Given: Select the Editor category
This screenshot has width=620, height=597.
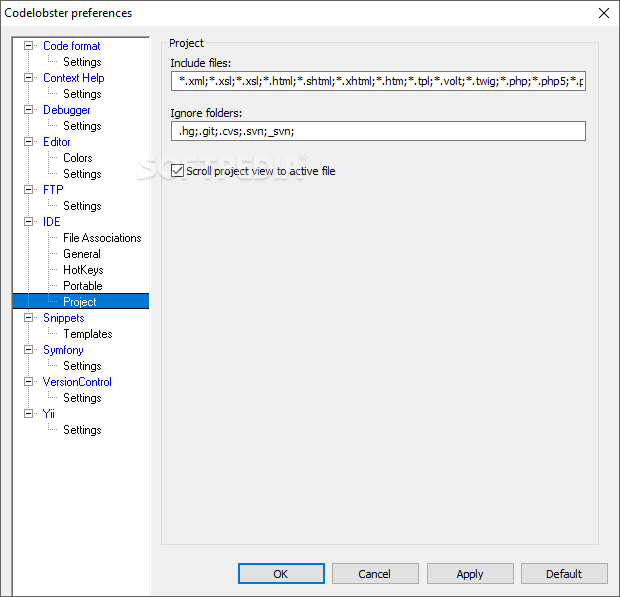Looking at the screenshot, I should click(x=57, y=142).
